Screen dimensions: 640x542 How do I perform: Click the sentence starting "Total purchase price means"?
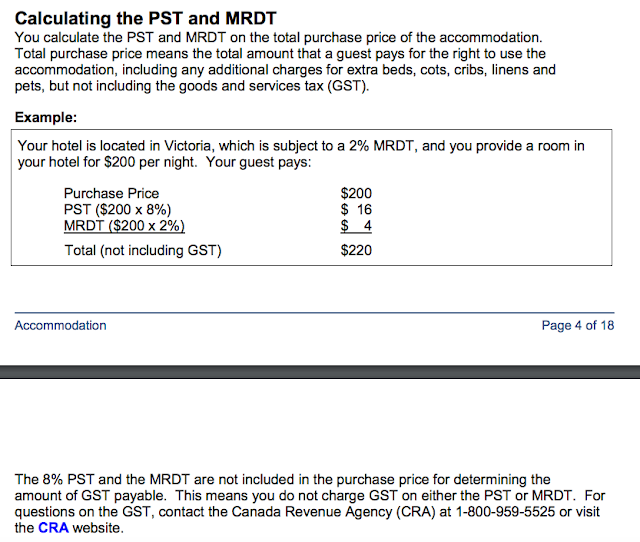[x=281, y=53]
